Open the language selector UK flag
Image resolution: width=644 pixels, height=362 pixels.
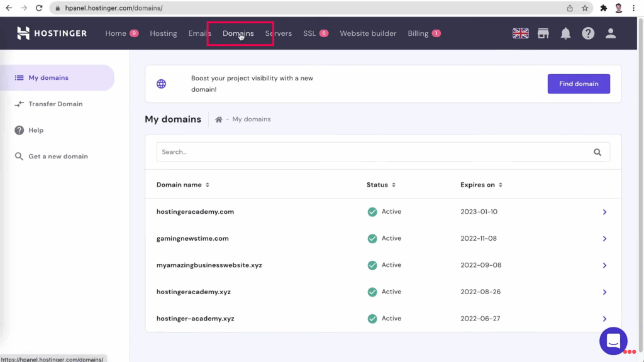[520, 33]
